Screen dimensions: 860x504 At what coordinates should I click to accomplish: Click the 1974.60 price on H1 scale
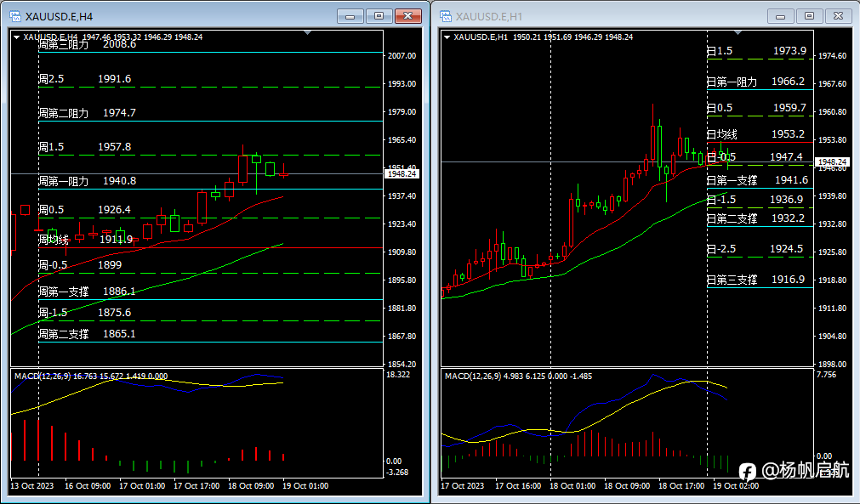coord(832,56)
